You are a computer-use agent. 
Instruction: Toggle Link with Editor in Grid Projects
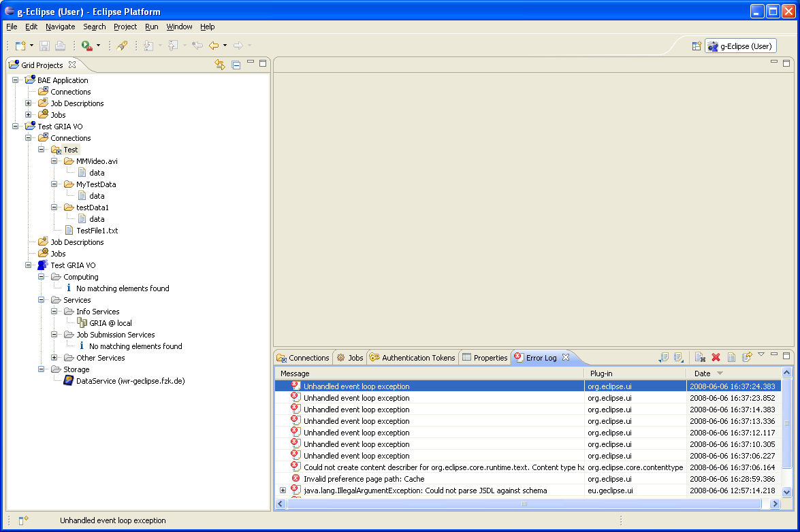(x=220, y=65)
